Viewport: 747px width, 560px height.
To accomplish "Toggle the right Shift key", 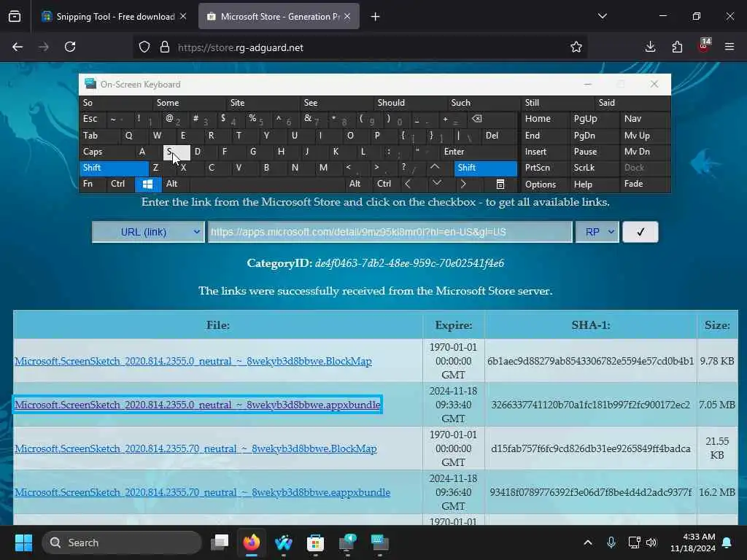I will tap(485, 168).
